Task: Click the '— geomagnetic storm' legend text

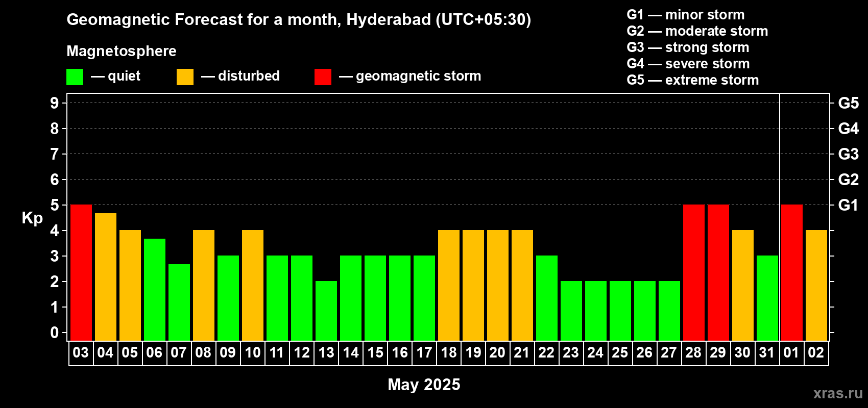Action: [410, 76]
